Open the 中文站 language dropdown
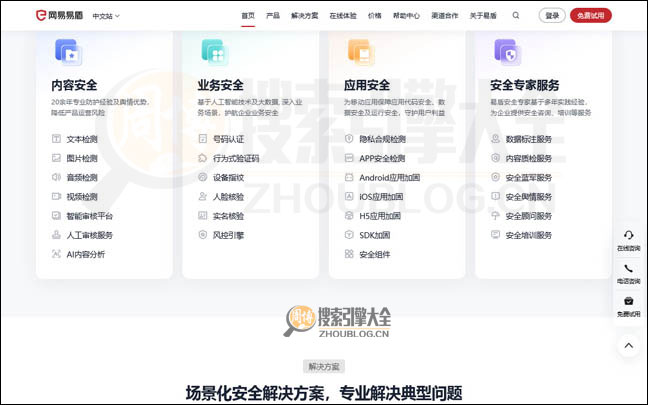 (x=106, y=16)
